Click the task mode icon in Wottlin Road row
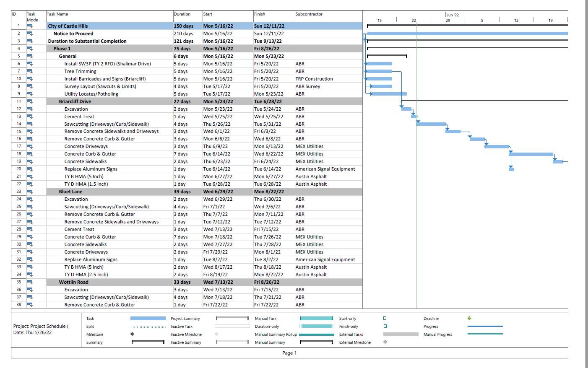This screenshot has width=588, height=368. (x=30, y=282)
